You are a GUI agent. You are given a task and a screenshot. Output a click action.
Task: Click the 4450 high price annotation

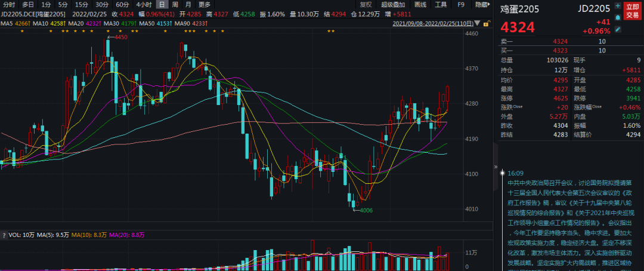coord(121,37)
